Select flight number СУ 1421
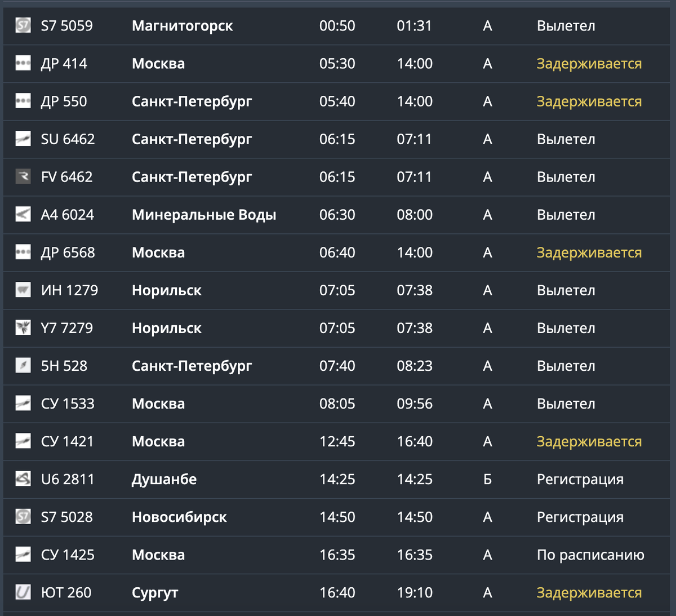Viewport: 676px width, 616px height. click(68, 441)
